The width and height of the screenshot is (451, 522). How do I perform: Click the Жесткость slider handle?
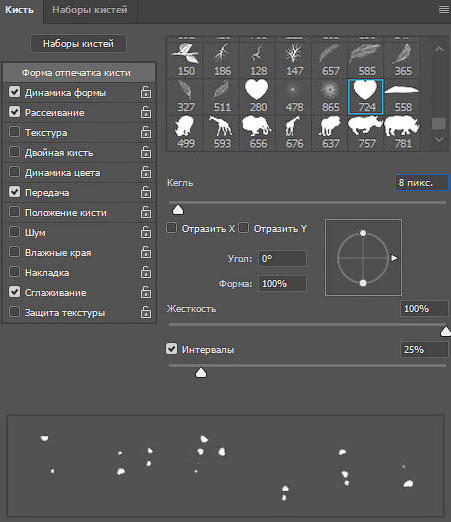point(445,331)
